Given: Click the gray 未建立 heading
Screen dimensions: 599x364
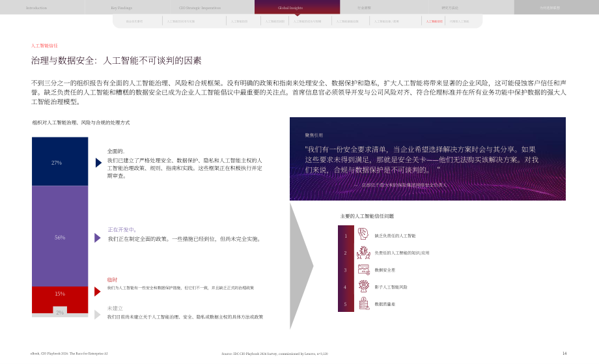Looking at the screenshot, I should tap(115, 308).
